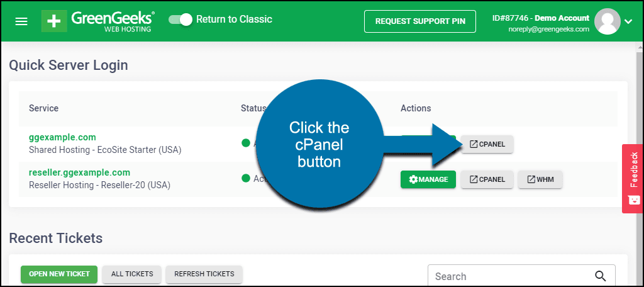Click the cPanel button for reseller.ggexample.com
This screenshot has width=644, height=287.
tap(487, 179)
